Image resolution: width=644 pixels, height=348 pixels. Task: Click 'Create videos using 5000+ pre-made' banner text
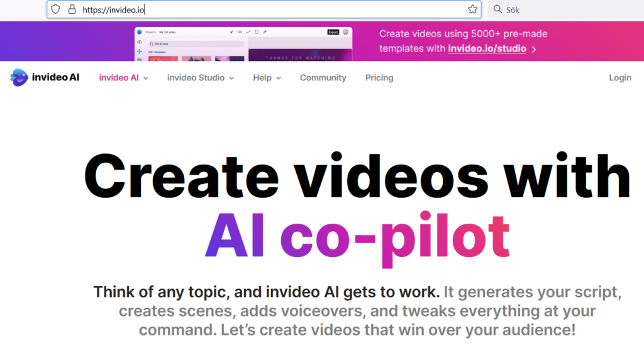463,34
